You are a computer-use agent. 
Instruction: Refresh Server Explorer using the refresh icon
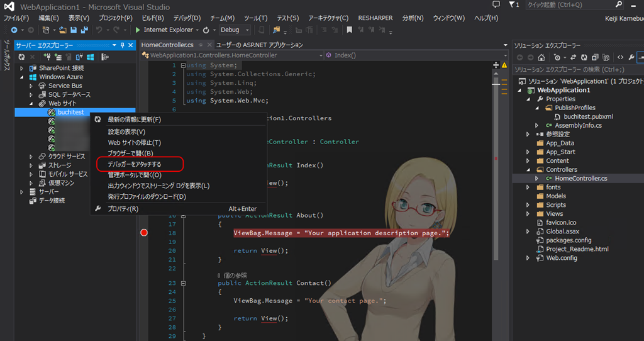click(x=21, y=57)
